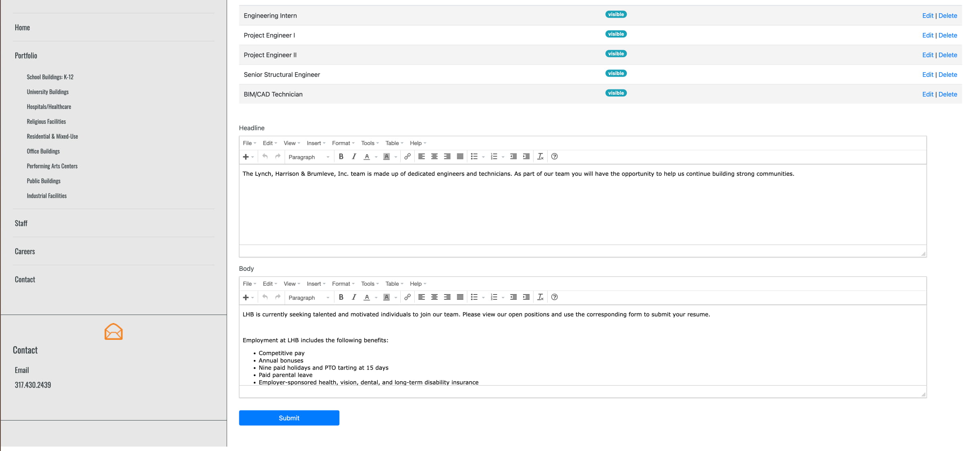Click the undo arrow in the Body editor
Viewport: 980px width, 451px height.
[265, 297]
